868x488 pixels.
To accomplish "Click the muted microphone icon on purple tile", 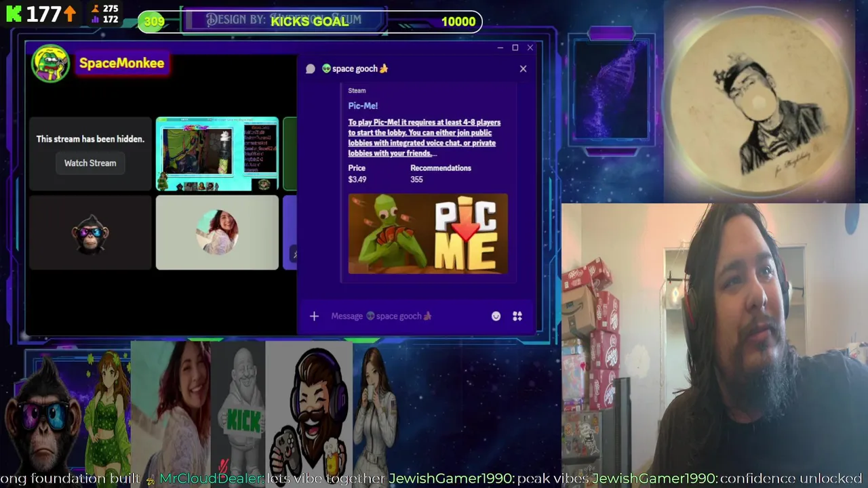I will [x=294, y=254].
